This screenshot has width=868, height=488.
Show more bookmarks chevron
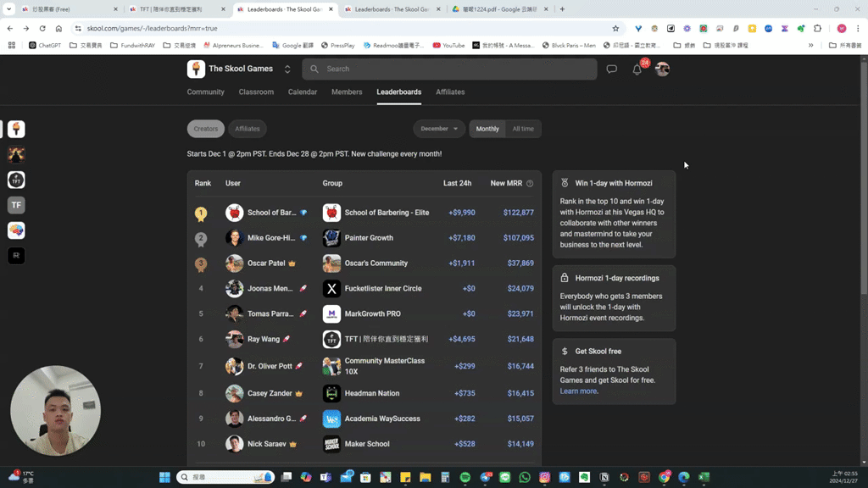click(x=811, y=46)
